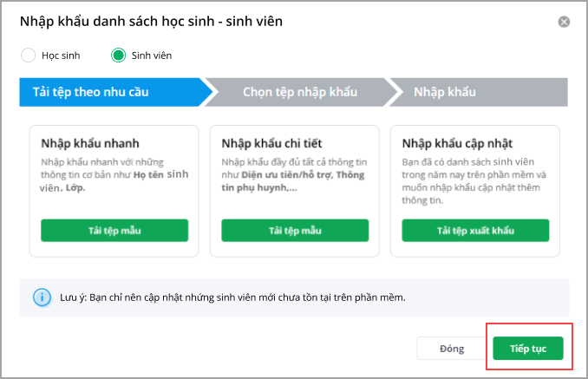588x379 pixels.
Task: Select the Nhập khẩu nhanh card
Action: (114, 144)
